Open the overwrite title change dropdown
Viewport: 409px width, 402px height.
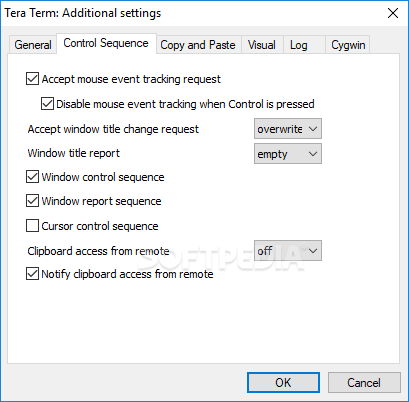[x=288, y=128]
